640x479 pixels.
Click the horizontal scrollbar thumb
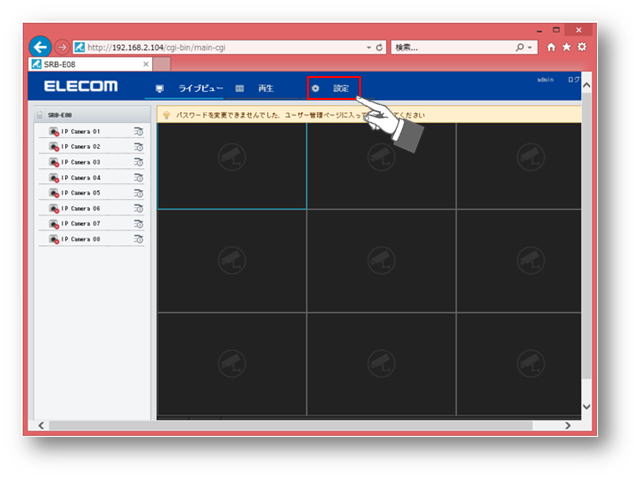[x=291, y=426]
